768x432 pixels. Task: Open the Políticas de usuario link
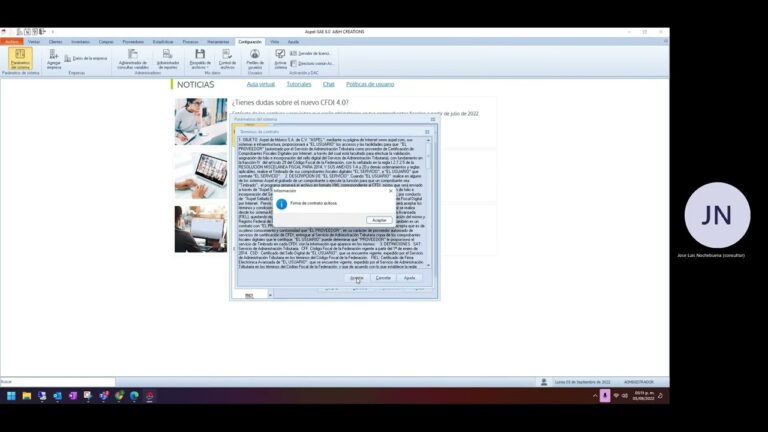(x=370, y=84)
